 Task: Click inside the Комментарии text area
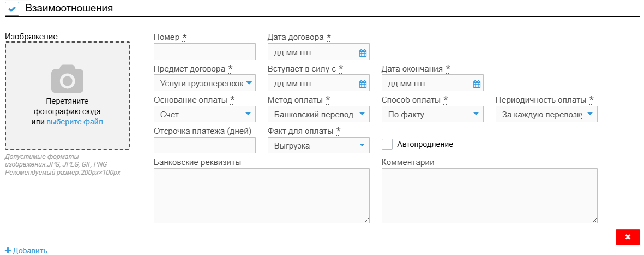point(489,195)
